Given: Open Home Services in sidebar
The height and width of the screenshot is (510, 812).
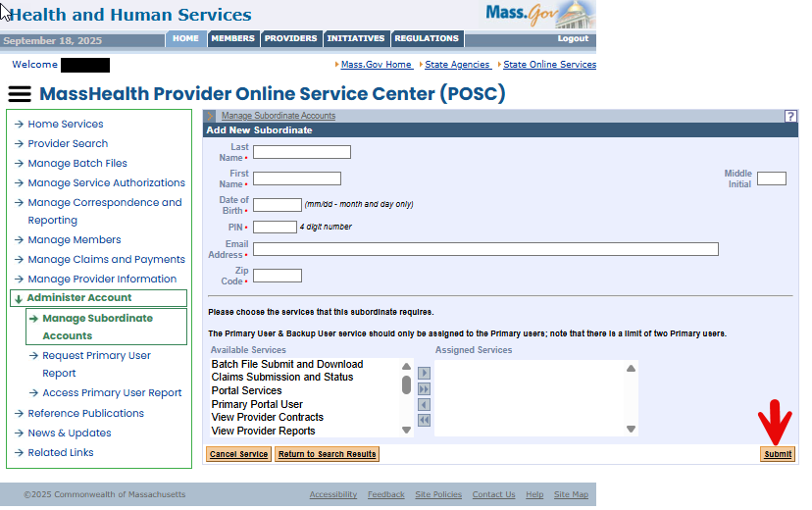Looking at the screenshot, I should click(x=66, y=125).
